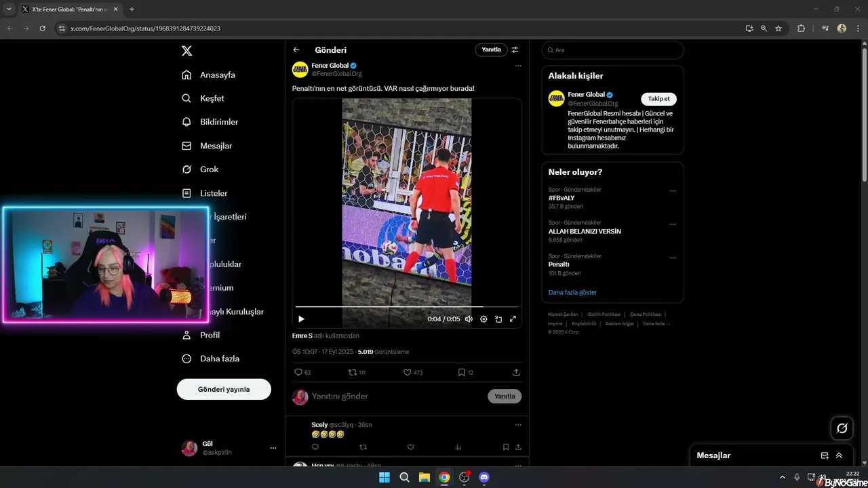Click Gönderi yayınla button
Image resolution: width=868 pixels, height=488 pixels.
click(x=224, y=389)
